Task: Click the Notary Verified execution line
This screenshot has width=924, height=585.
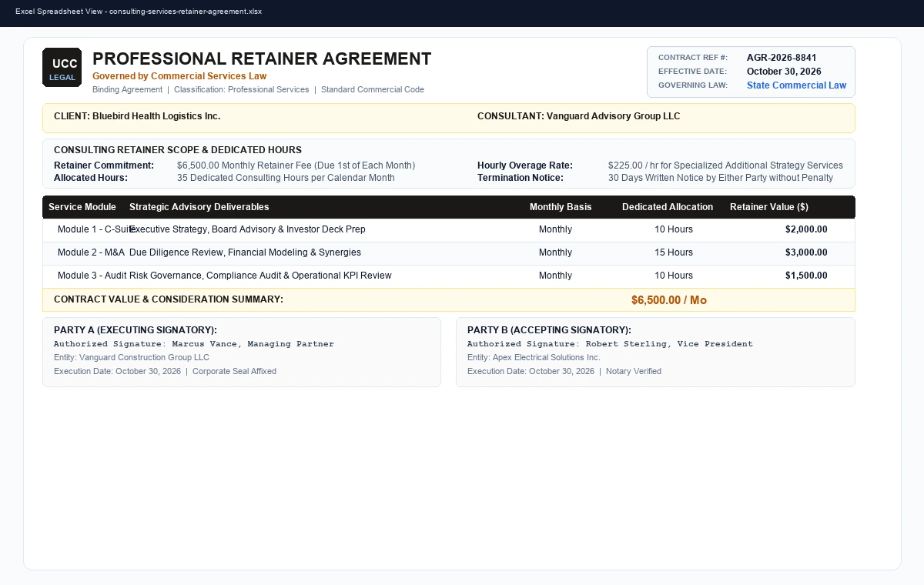Action: 564,372
